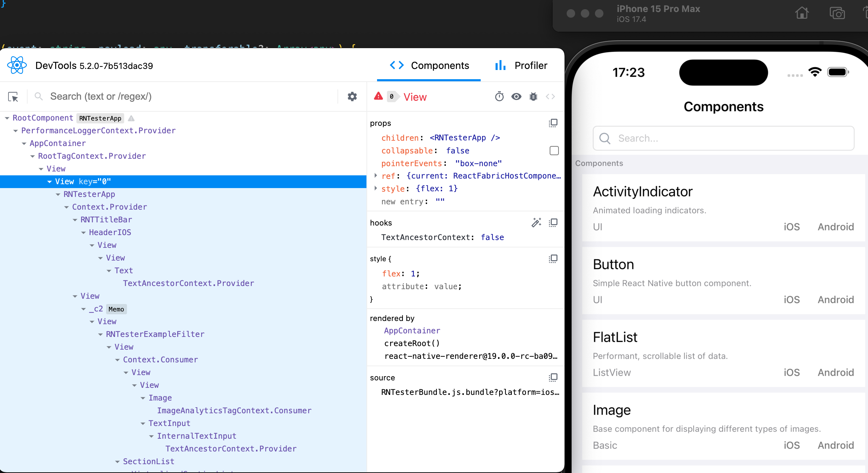Image resolution: width=868 pixels, height=473 pixels.
Task: Click the simulator screenshot camera icon
Action: click(837, 13)
